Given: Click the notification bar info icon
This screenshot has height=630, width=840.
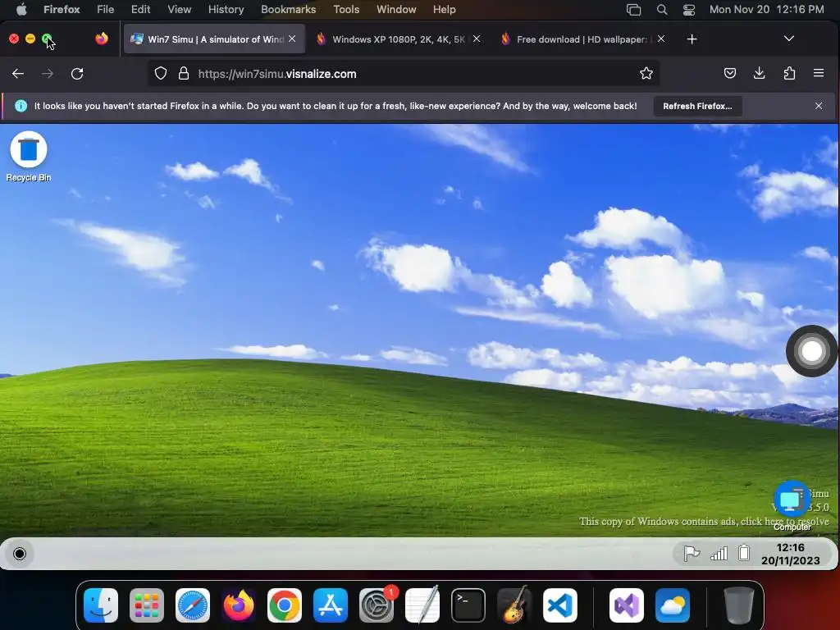Looking at the screenshot, I should [21, 106].
